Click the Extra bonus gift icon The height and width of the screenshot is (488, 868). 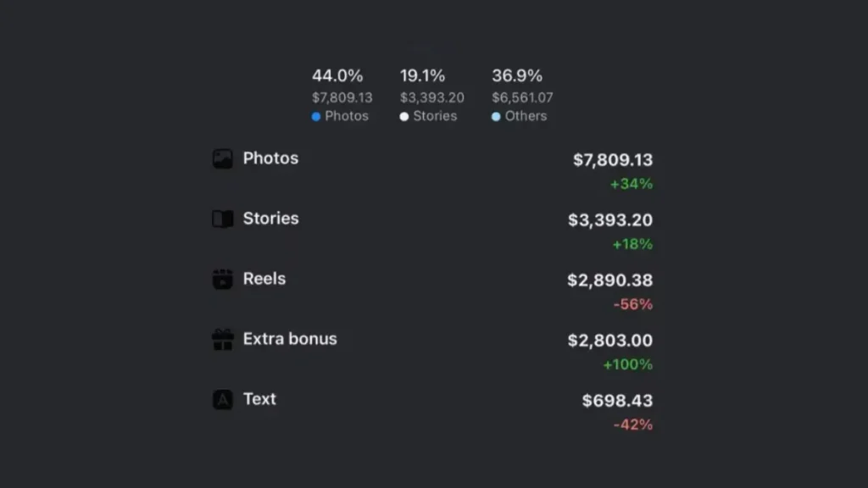pos(222,340)
